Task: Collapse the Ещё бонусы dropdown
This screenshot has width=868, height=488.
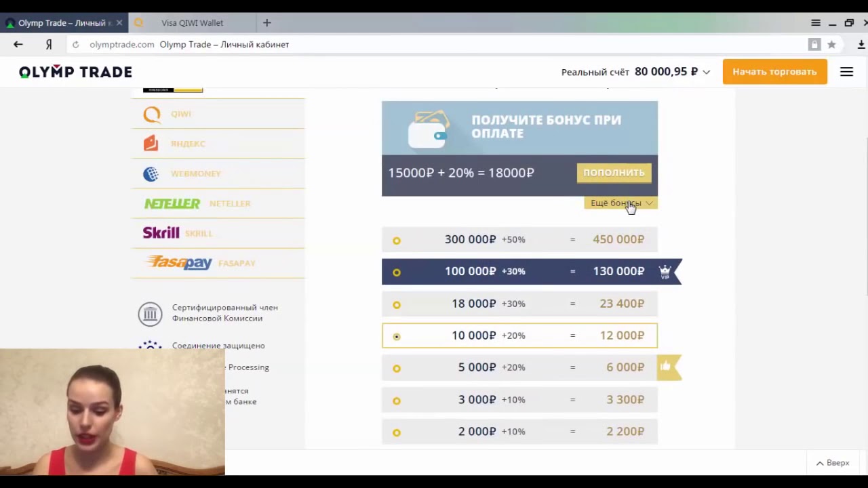Action: pyautogui.click(x=620, y=203)
